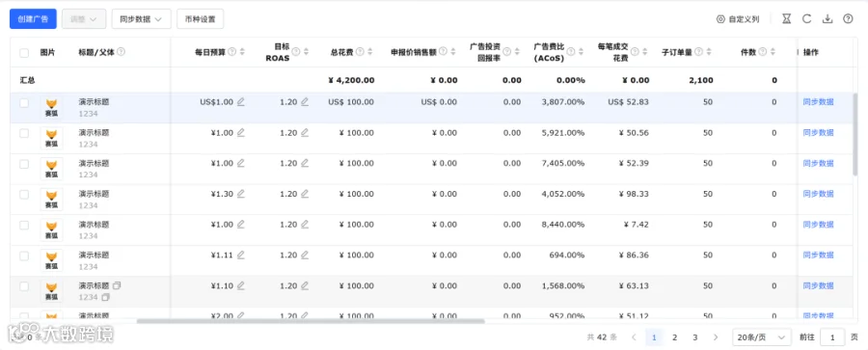This screenshot has width=868, height=350.
Task: Open the help question-mark icon in top toolbar
Action: coord(848,19)
